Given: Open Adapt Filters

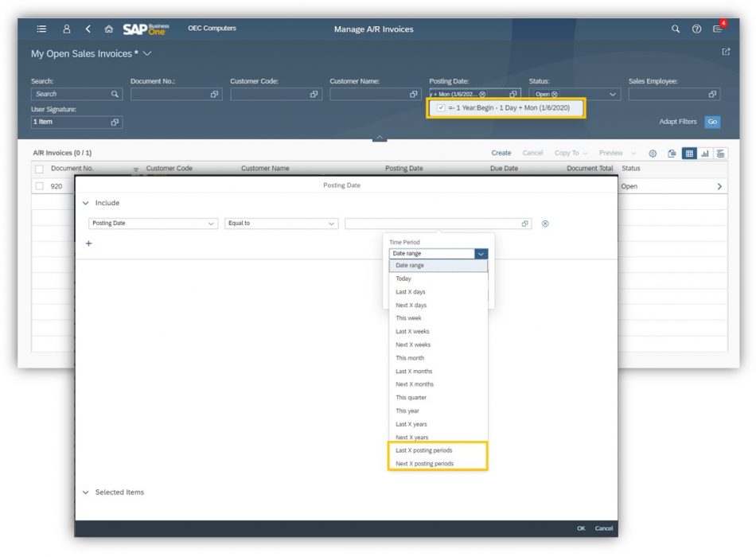Looking at the screenshot, I should [677, 122].
